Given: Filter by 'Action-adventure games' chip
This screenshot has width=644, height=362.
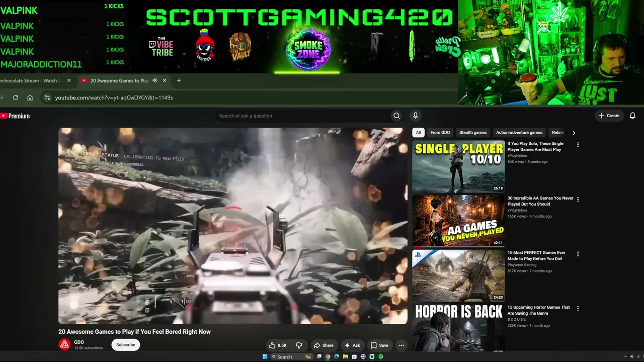Looking at the screenshot, I should coord(519,133).
